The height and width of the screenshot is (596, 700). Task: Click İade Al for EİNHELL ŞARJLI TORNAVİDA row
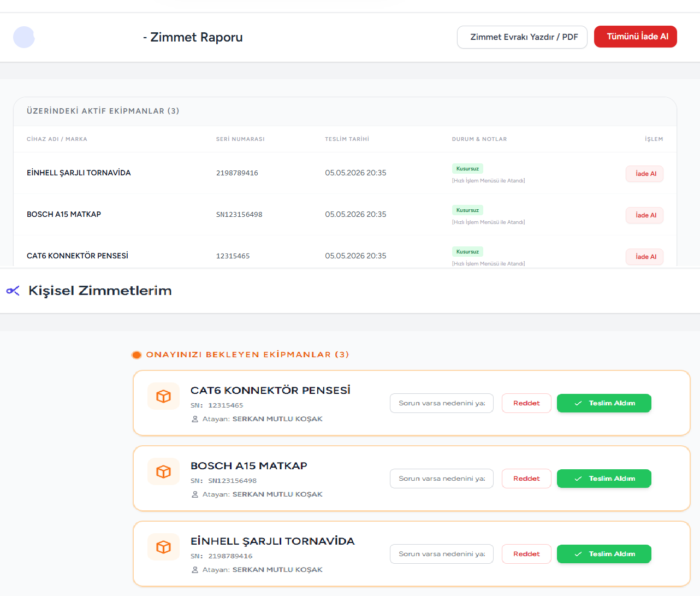pyautogui.click(x=645, y=174)
